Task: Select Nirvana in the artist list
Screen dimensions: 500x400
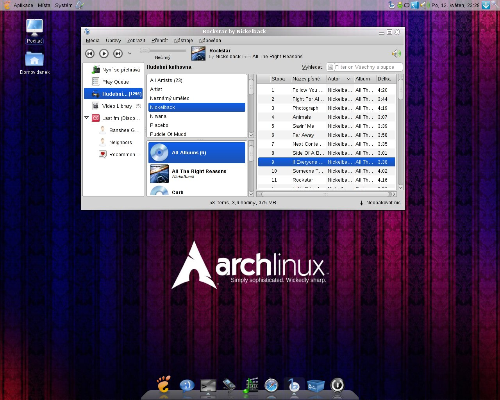Action: coord(197,116)
